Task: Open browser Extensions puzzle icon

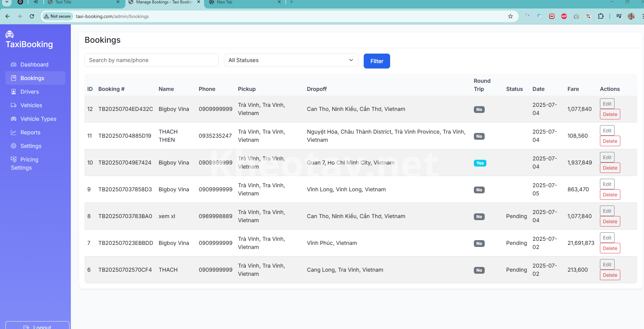Action: [601, 16]
